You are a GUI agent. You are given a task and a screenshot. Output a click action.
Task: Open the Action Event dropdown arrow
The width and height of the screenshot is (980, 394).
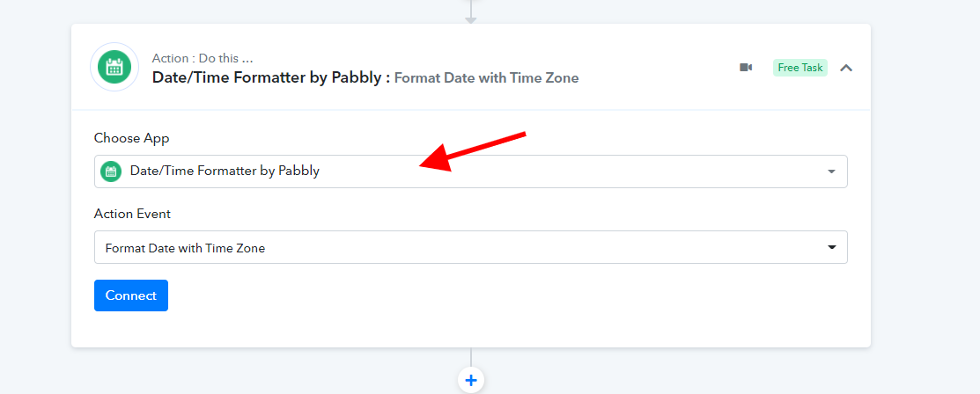pyautogui.click(x=831, y=247)
